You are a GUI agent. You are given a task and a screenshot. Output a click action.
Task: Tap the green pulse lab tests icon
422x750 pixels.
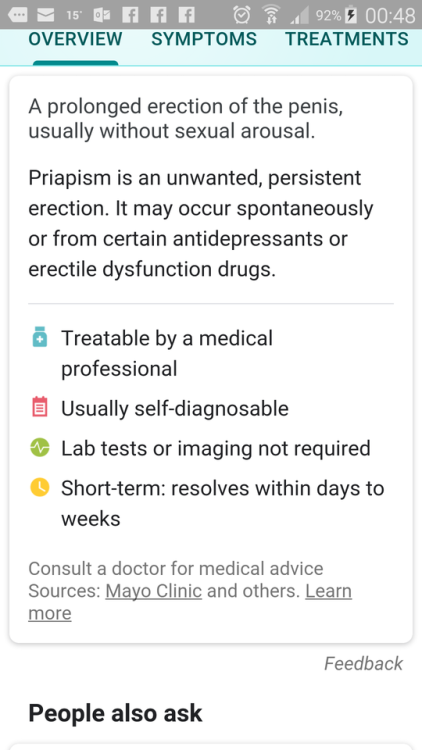[40, 448]
